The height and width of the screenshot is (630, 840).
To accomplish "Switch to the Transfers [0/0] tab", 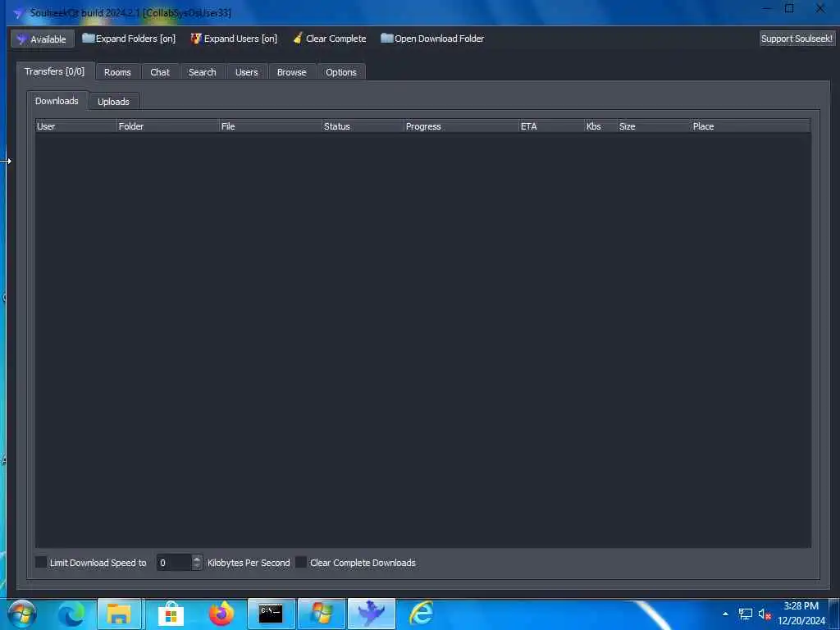I will [55, 71].
